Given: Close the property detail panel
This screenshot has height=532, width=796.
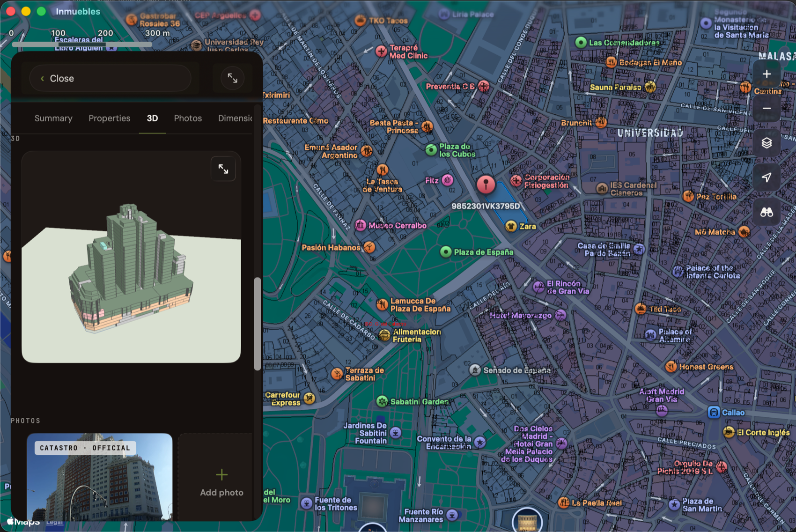Looking at the screenshot, I should (110, 78).
